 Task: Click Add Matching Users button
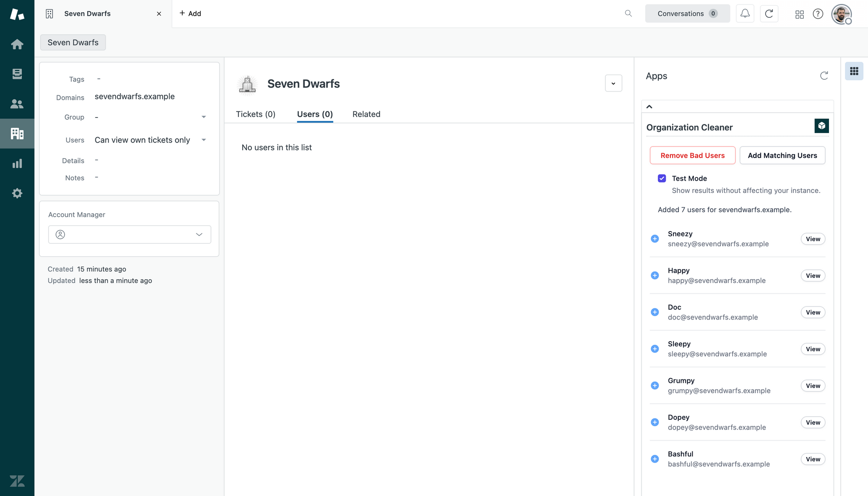click(x=782, y=155)
